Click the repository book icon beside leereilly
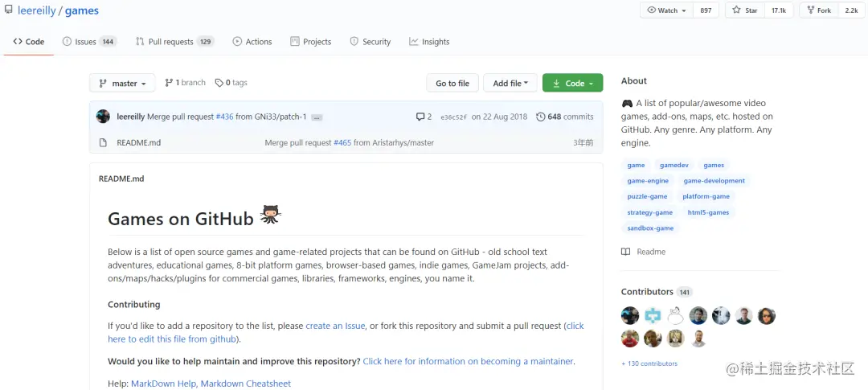 click(8, 10)
